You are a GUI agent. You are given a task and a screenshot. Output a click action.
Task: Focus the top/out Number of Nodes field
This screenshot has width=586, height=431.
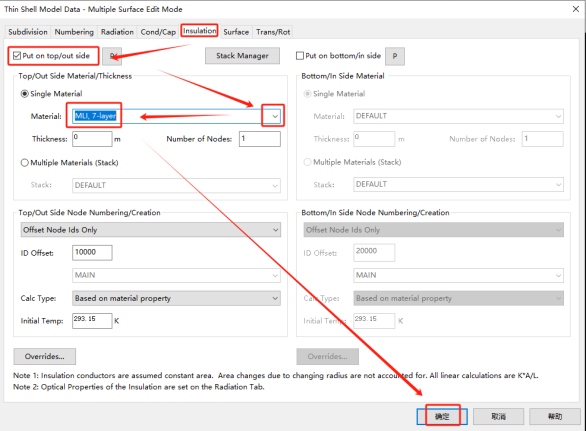[260, 139]
